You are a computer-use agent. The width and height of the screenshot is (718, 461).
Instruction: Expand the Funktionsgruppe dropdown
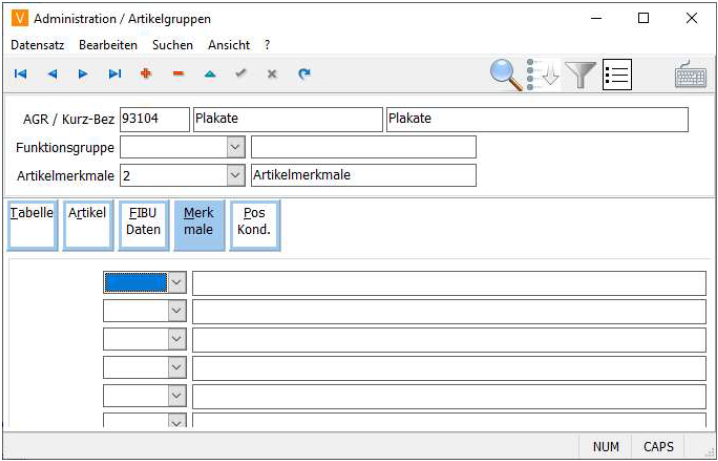[236, 148]
